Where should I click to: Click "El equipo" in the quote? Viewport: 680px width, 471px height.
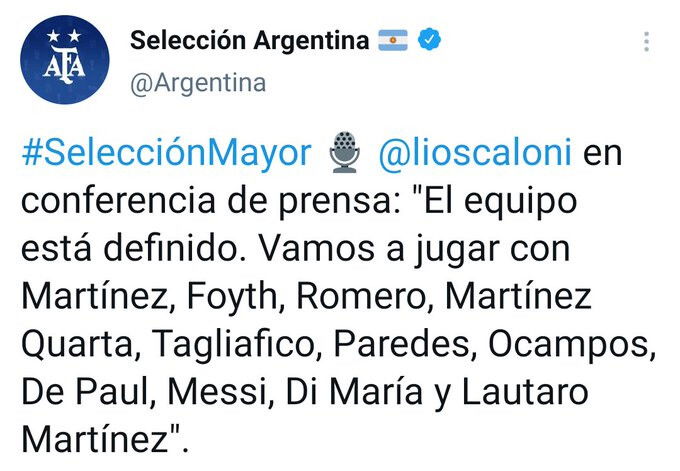(x=495, y=201)
